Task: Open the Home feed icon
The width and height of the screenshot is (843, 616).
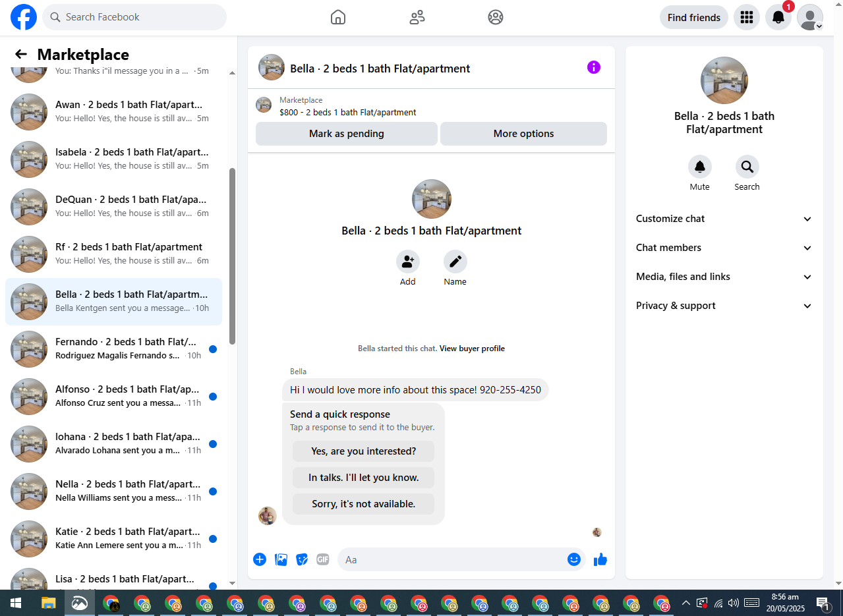Action: click(338, 17)
